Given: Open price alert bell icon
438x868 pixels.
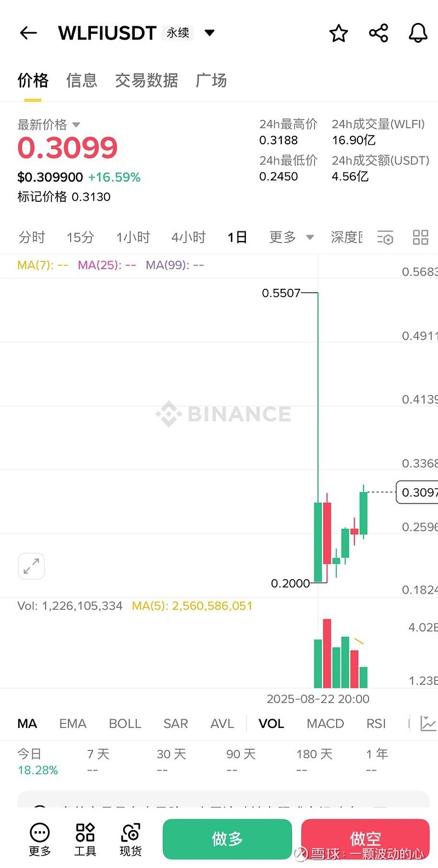Looking at the screenshot, I should click(418, 33).
